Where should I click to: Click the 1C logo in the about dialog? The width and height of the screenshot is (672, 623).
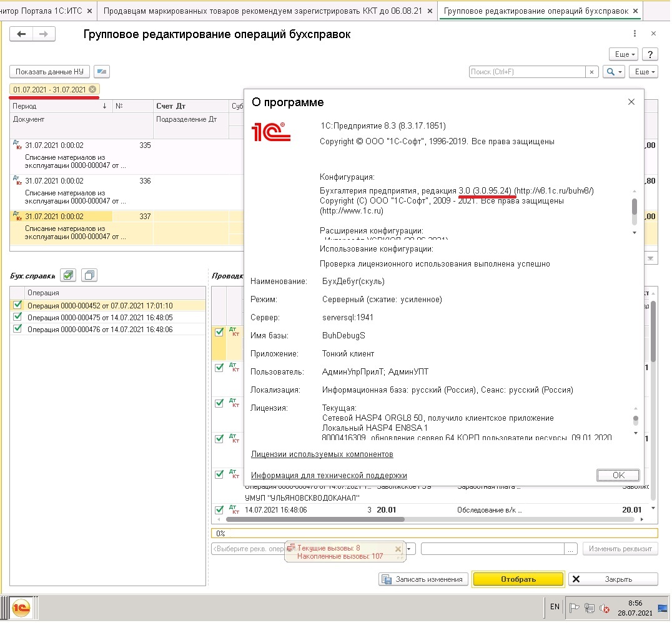point(270,132)
